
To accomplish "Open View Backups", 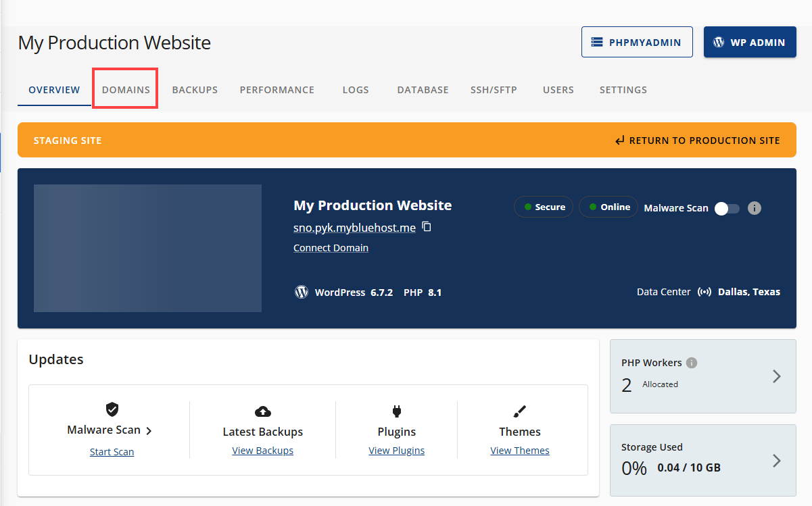I will point(262,450).
